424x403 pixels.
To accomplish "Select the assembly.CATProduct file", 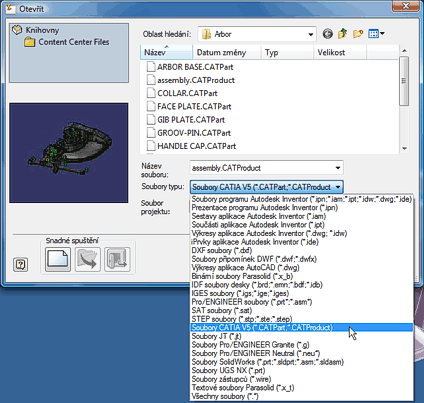I will (x=191, y=80).
